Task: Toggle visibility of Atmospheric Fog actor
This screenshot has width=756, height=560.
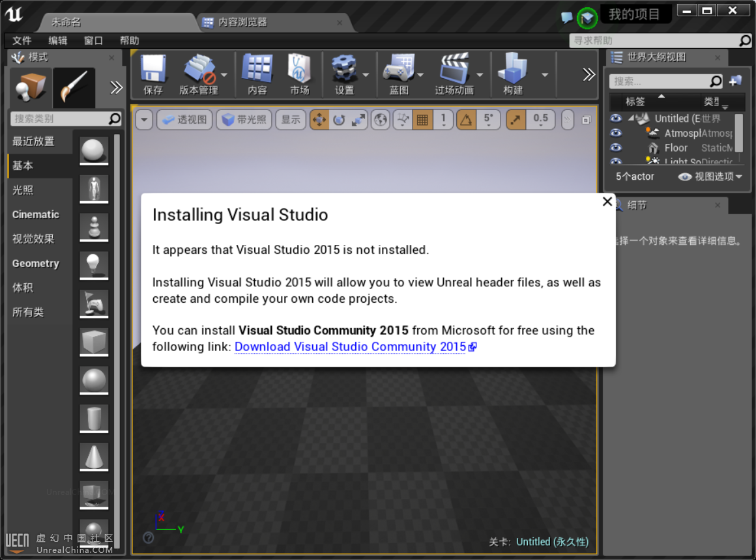Action: coord(616,133)
